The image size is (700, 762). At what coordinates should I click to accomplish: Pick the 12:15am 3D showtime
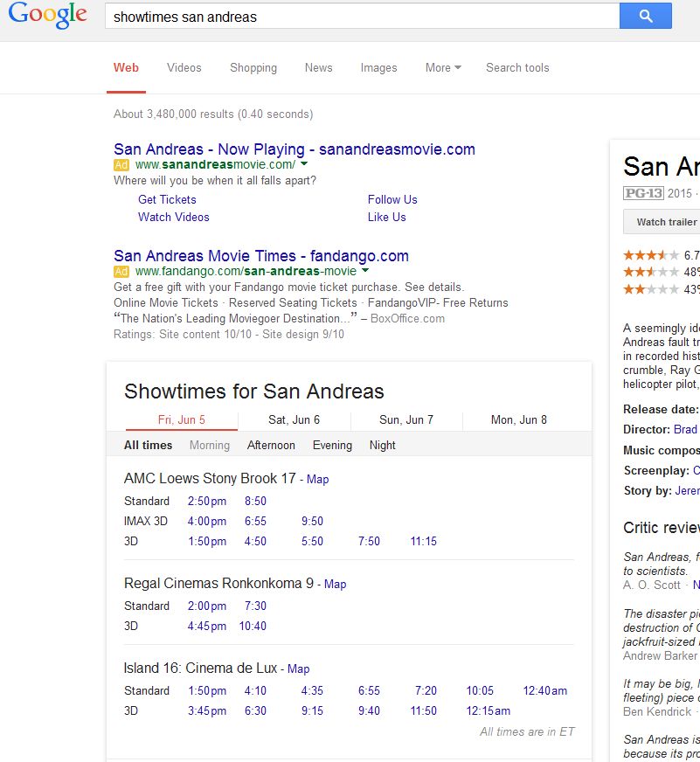pyautogui.click(x=488, y=711)
